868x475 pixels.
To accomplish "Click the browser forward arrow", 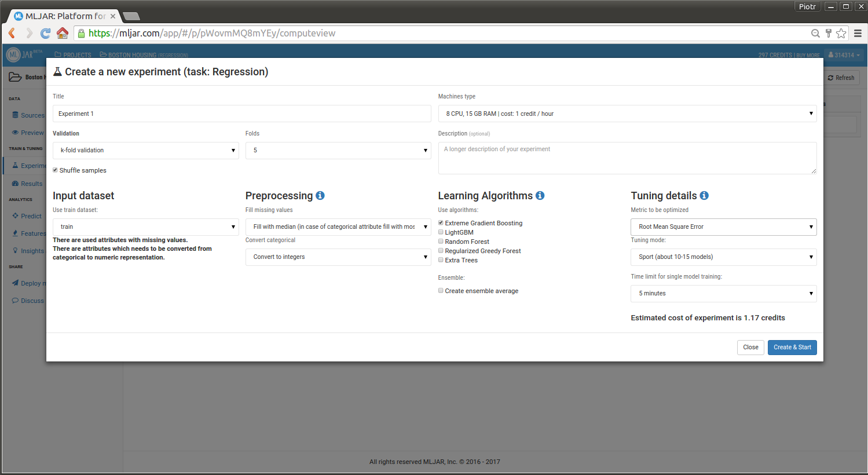I will click(29, 33).
